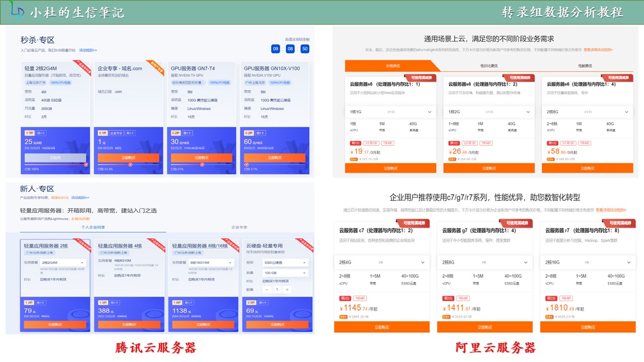Click 立即购买 on 云服务器 c7 card

coord(382,327)
